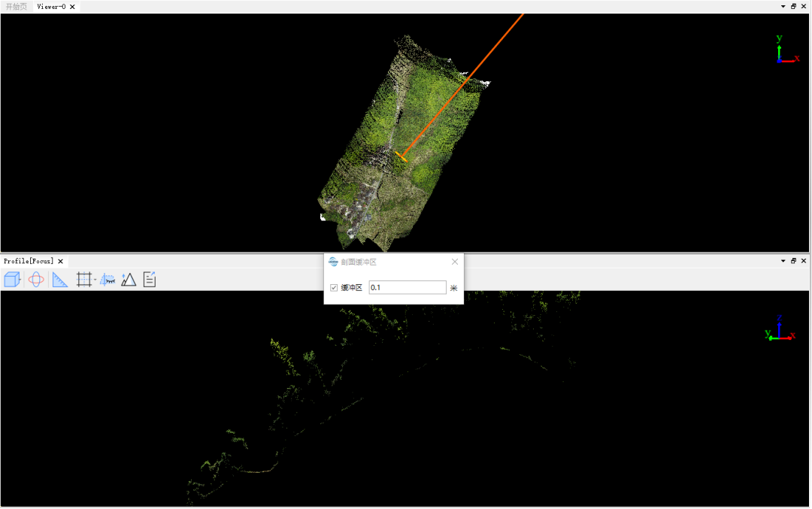
Task: Click the Profile view axis orientation gizmo
Action: pyautogui.click(x=780, y=329)
